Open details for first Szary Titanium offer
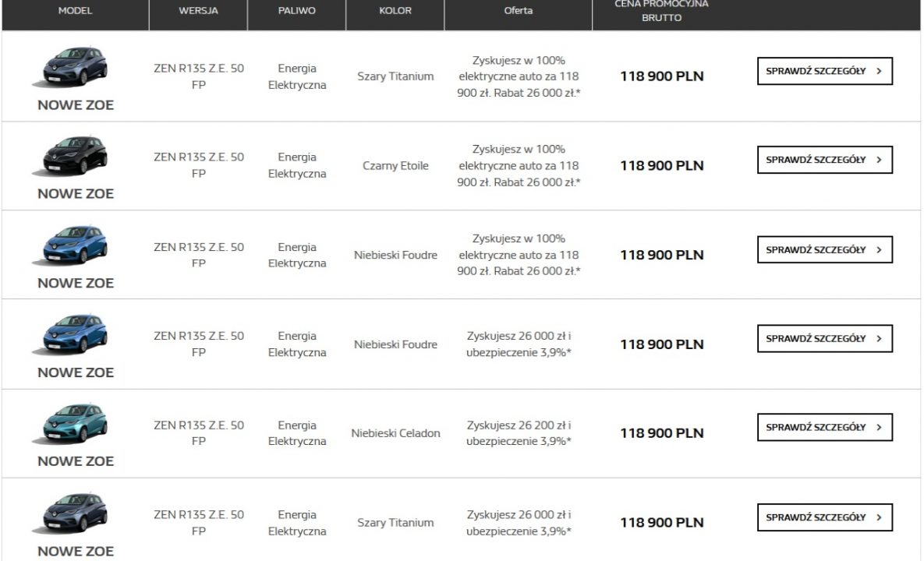Screen dimensions: 924x561 [x=824, y=71]
